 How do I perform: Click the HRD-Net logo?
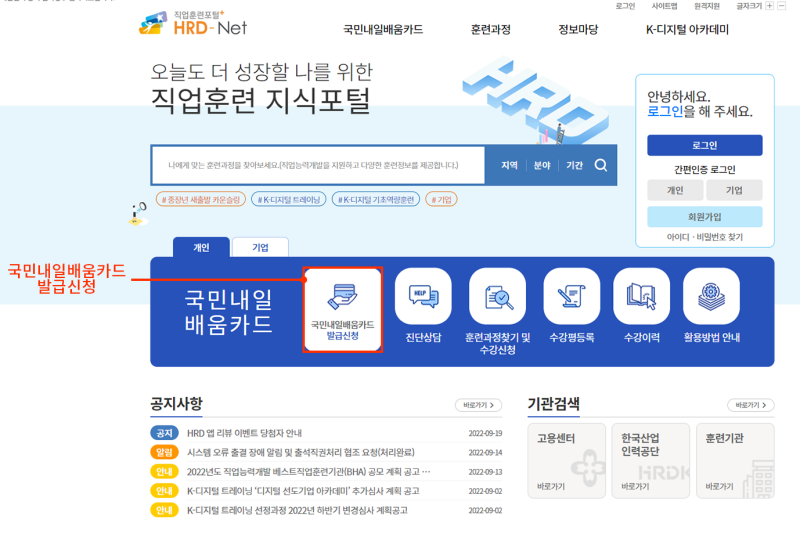click(x=193, y=23)
